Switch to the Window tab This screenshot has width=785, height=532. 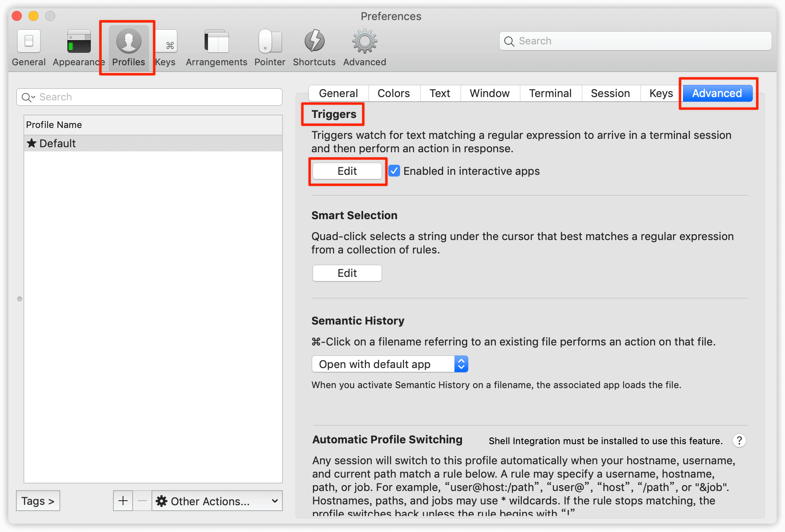click(490, 93)
